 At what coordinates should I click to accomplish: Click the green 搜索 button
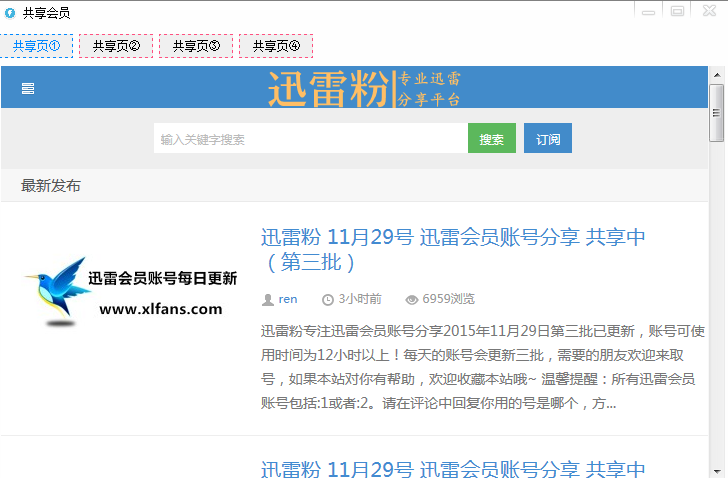pos(492,138)
